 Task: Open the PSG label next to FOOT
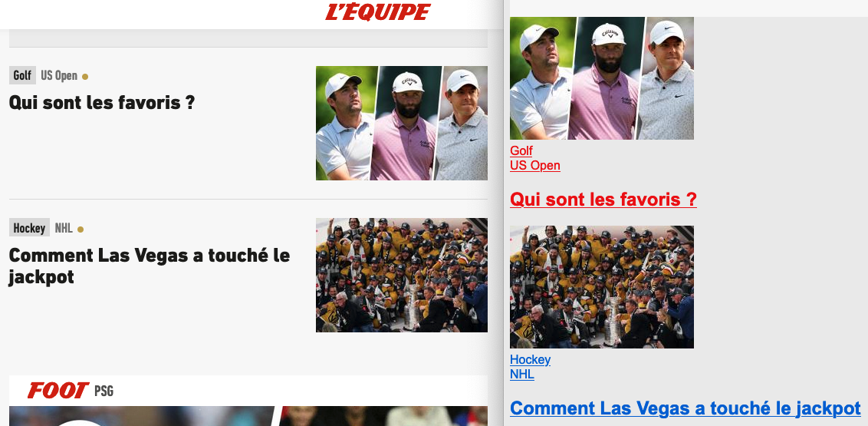pos(104,391)
